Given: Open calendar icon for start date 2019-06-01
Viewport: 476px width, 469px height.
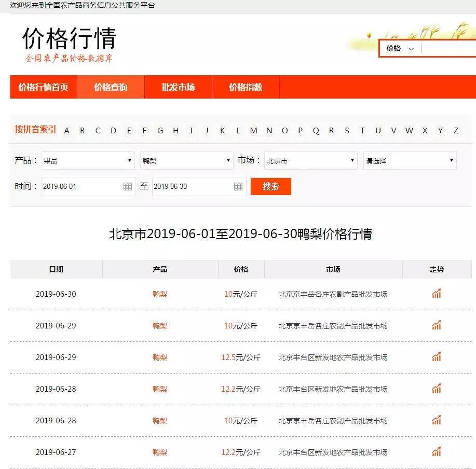Looking at the screenshot, I should tap(128, 186).
